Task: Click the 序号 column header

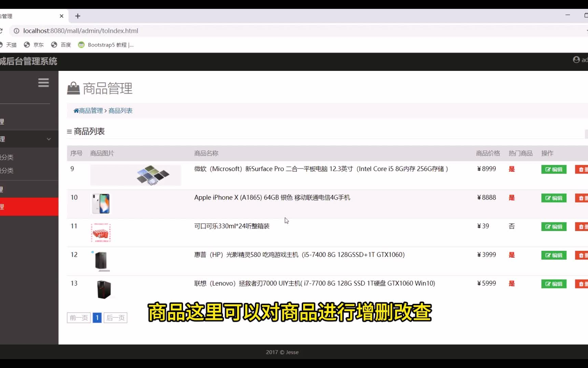Action: coord(77,153)
